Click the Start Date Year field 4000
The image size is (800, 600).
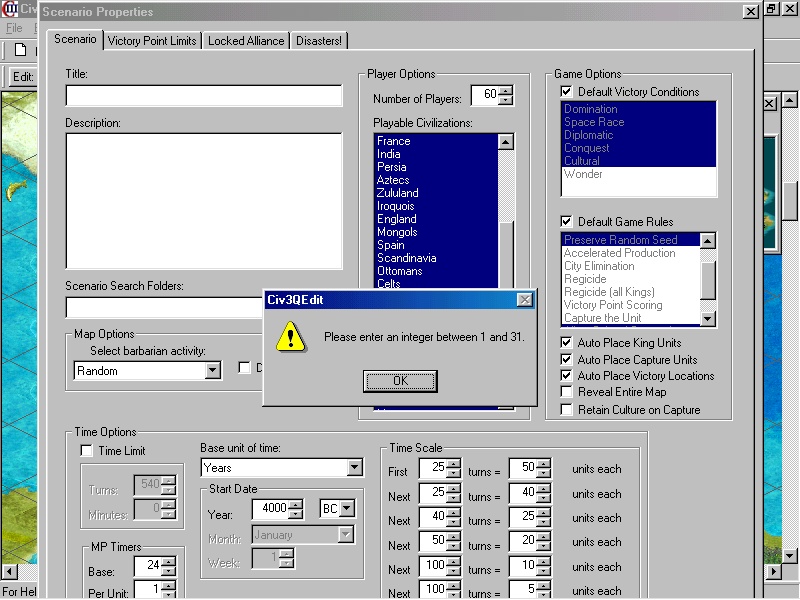(x=271, y=508)
